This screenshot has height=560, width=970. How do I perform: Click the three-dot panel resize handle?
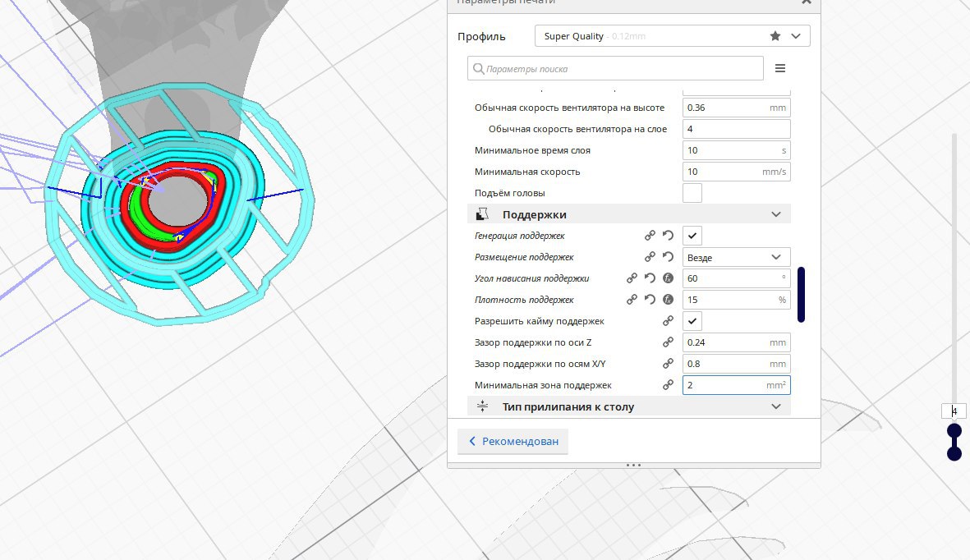click(x=633, y=465)
